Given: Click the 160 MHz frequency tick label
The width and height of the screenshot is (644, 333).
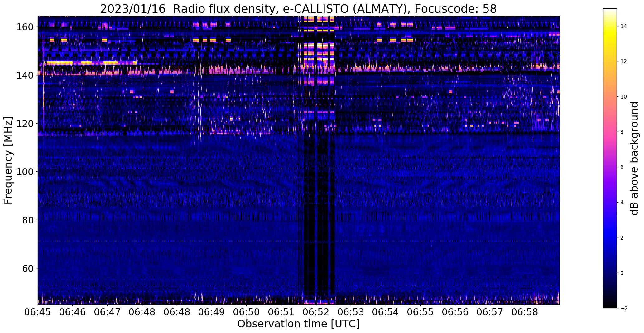Looking at the screenshot, I should point(25,27).
